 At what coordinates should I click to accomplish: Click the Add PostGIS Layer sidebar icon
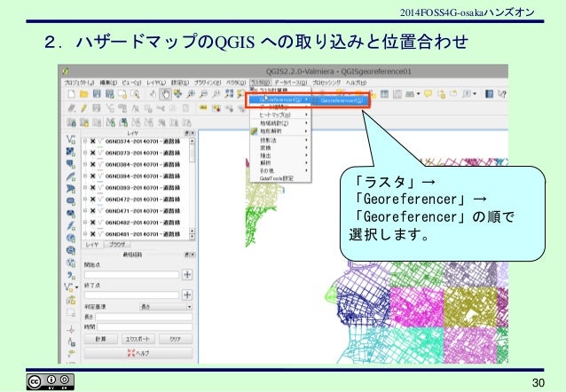(x=71, y=164)
